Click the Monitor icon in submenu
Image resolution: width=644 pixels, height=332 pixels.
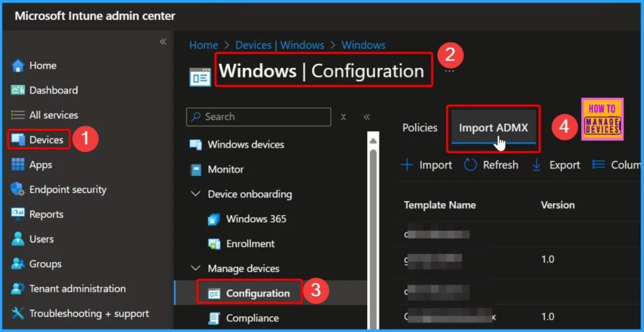pyautogui.click(x=196, y=169)
